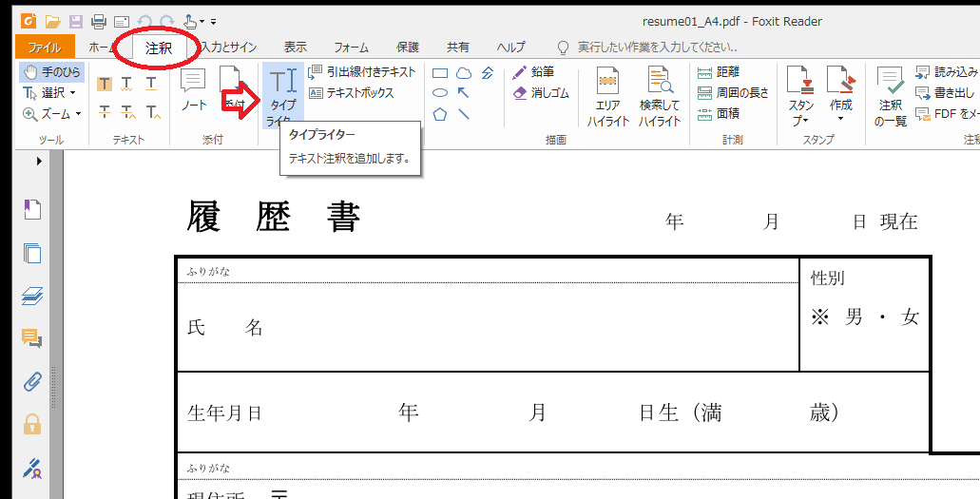Choose the Pencil (鉛筆) tool

533,72
